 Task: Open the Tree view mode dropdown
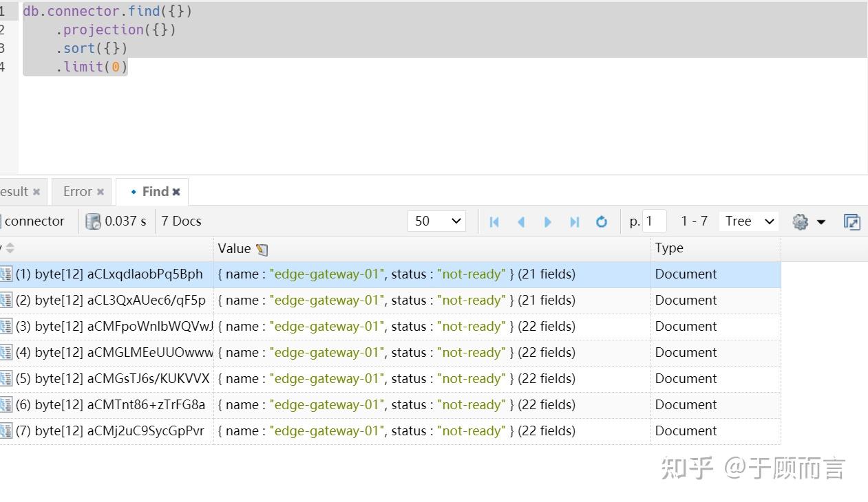[749, 221]
